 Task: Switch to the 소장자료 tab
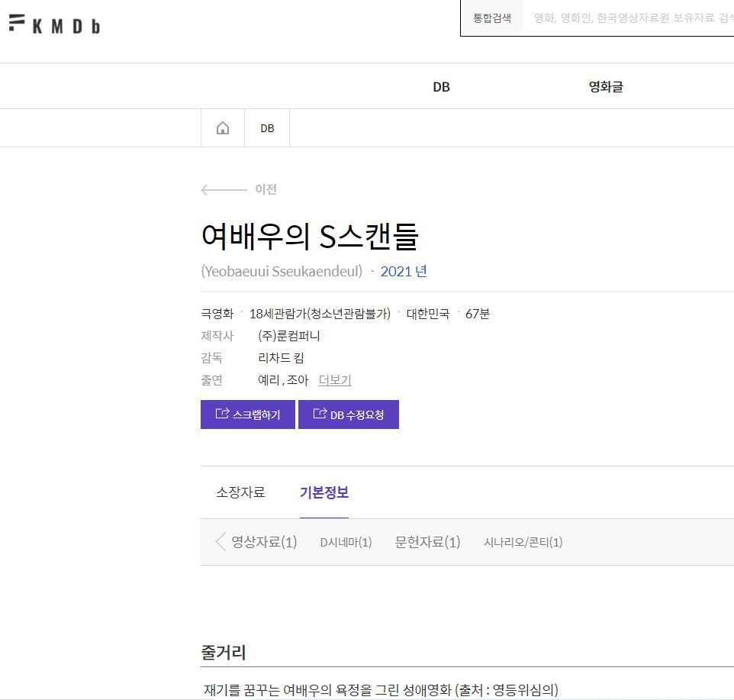click(x=240, y=492)
